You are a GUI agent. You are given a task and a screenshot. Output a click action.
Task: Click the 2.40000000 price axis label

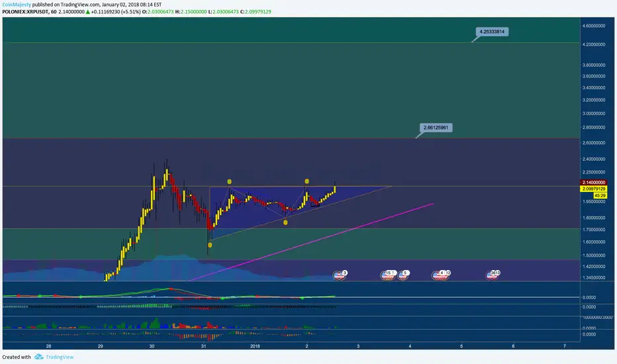[593, 159]
